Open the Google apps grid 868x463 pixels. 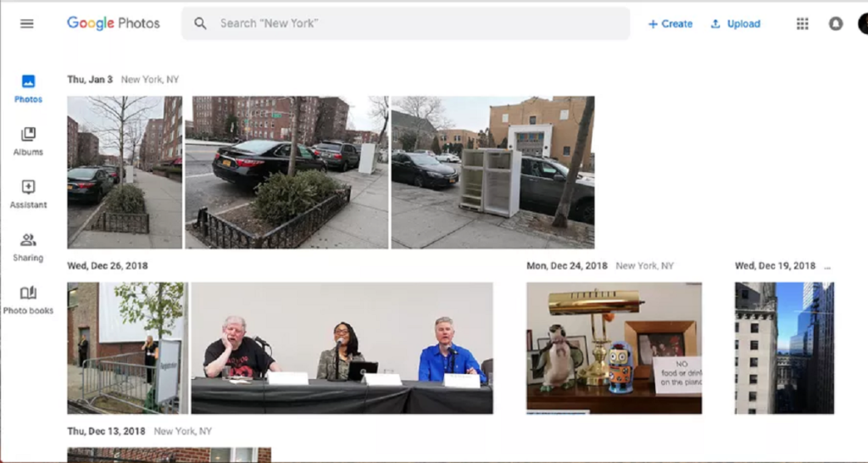(x=802, y=24)
